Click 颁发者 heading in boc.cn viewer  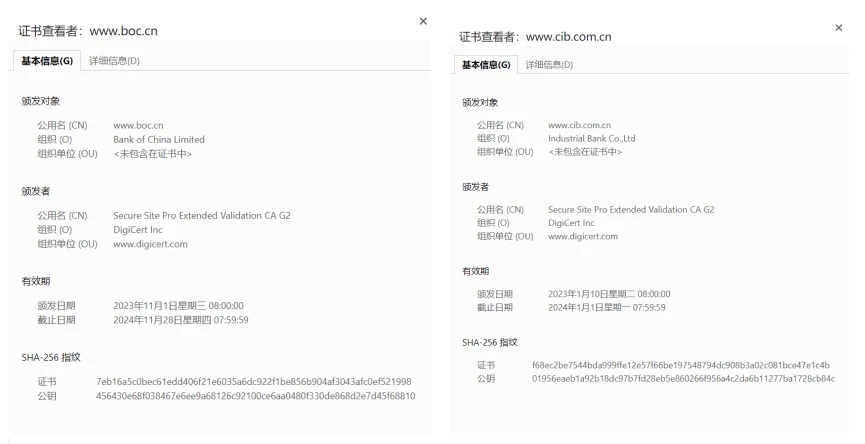click(36, 191)
